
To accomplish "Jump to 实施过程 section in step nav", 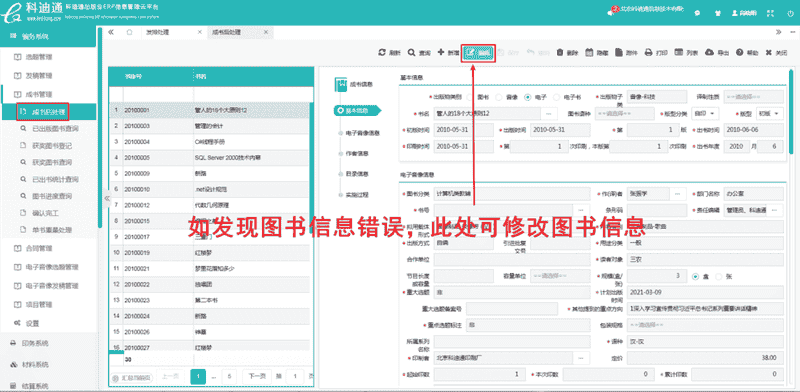I will click(x=357, y=194).
